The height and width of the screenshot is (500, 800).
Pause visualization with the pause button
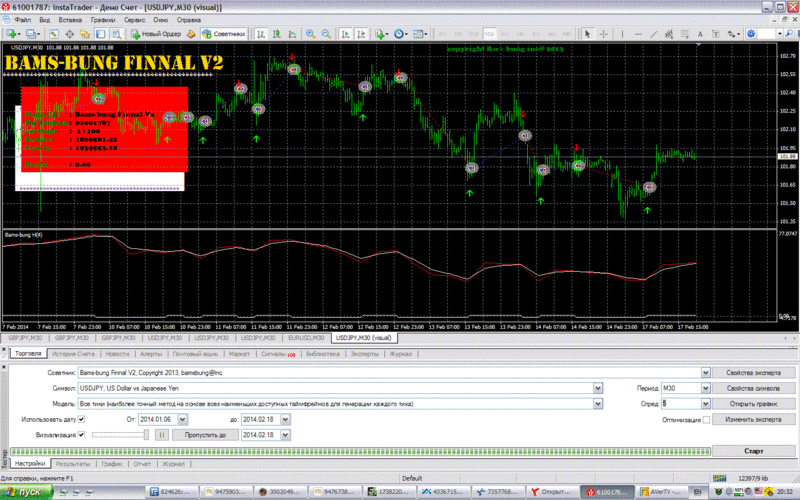161,435
